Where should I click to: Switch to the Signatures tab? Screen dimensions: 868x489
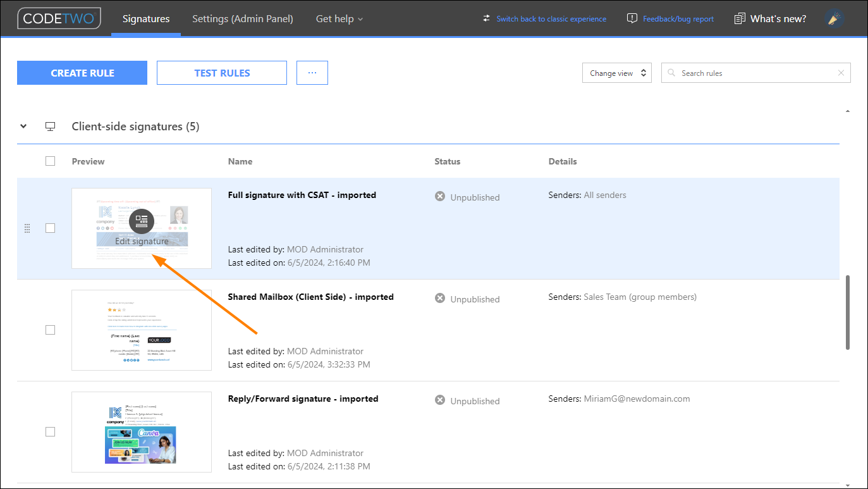146,19
